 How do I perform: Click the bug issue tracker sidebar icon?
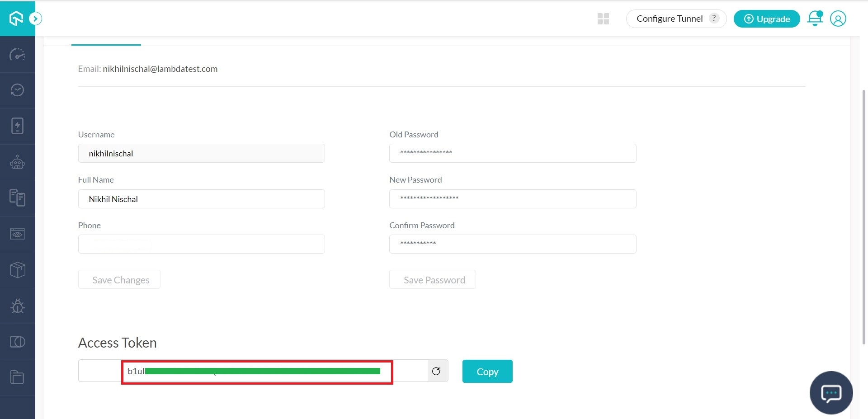[x=17, y=306]
